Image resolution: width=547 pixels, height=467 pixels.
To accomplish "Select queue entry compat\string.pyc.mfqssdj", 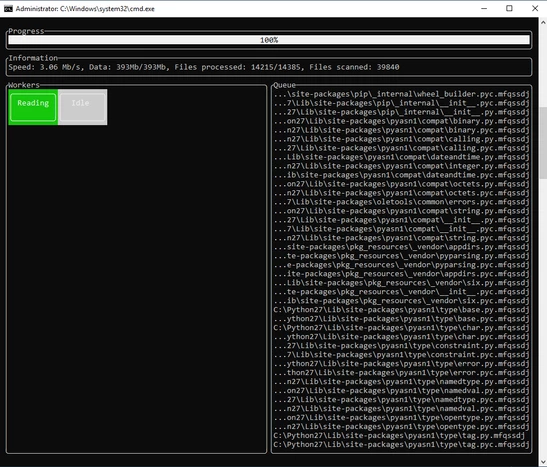I will tap(401, 238).
